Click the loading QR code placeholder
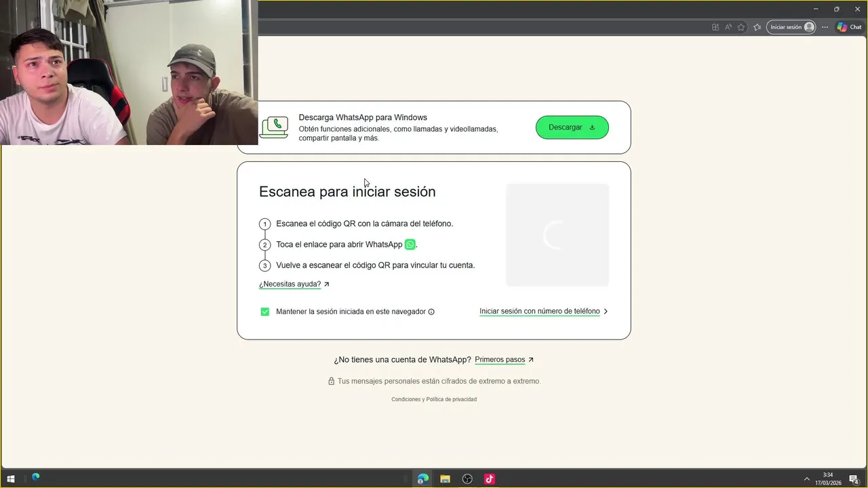Screen dimensions: 868x488 point(557,235)
